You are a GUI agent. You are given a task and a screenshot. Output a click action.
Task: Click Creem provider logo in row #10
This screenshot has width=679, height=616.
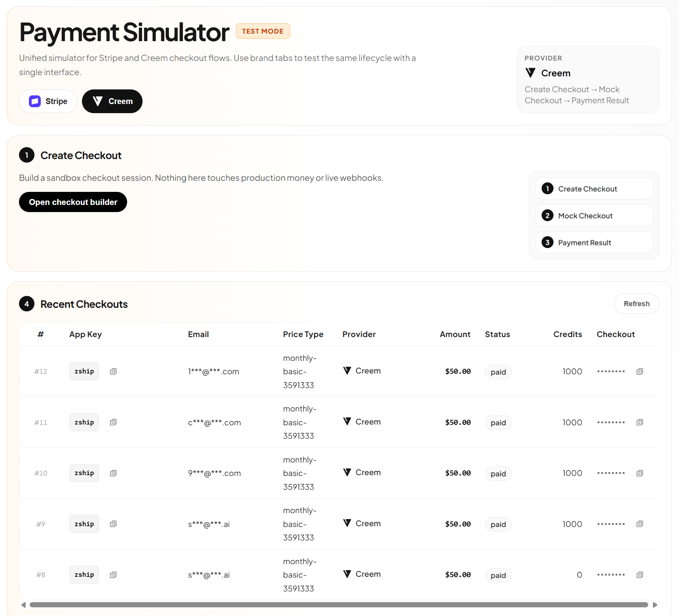(x=347, y=472)
